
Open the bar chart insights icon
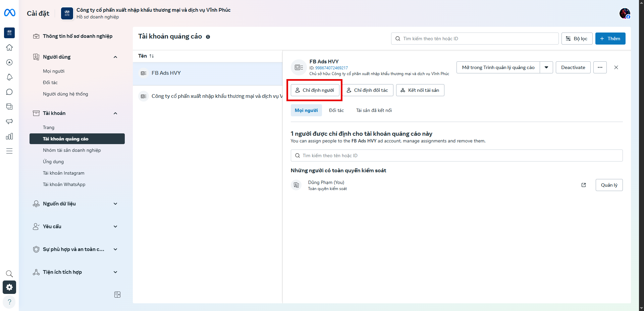click(x=9, y=136)
